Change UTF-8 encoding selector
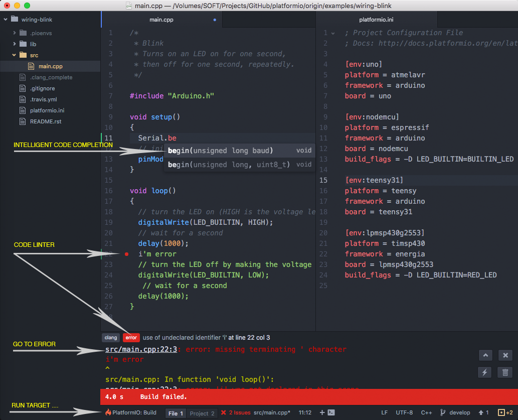Screen dimensions: 518x420 pyautogui.click(x=404, y=412)
